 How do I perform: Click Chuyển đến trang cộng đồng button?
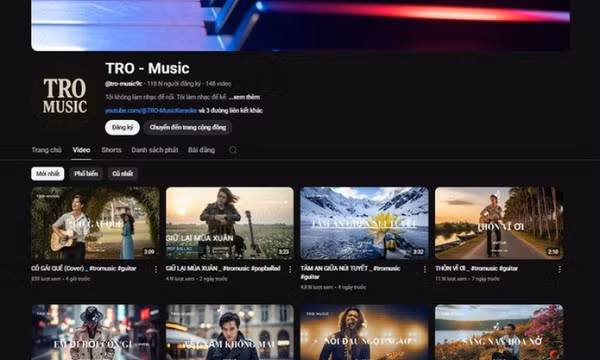tap(188, 127)
